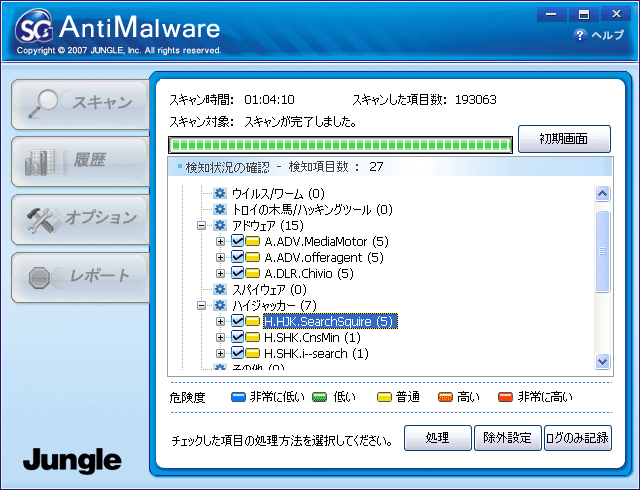
Task: Click gear icon beside ウイルス/ワーム
Action: pos(220,193)
